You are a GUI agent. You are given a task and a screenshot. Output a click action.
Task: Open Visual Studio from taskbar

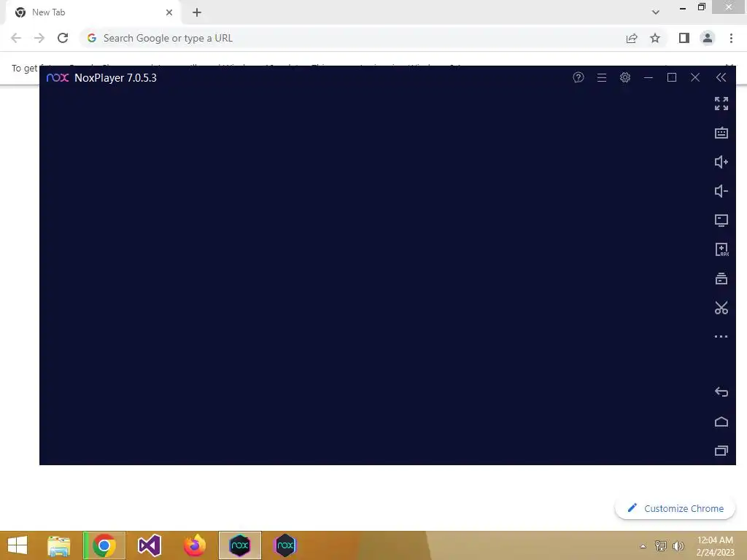tap(149, 545)
